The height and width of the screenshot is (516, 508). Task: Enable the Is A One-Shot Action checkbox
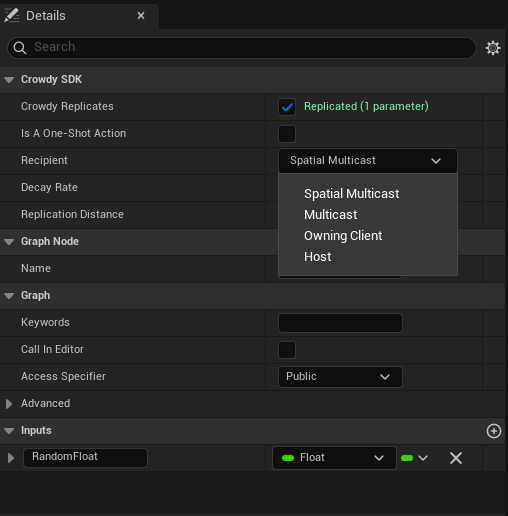coord(287,134)
